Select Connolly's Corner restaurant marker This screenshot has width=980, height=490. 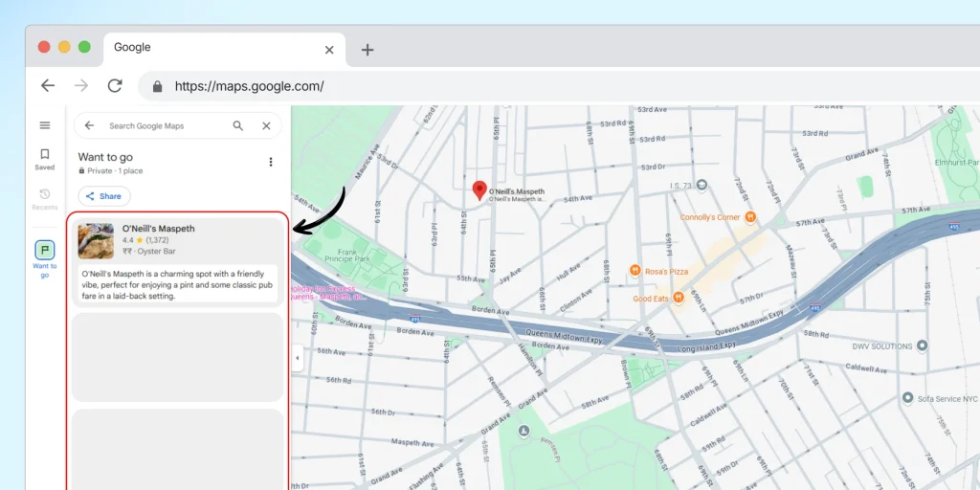point(750,217)
